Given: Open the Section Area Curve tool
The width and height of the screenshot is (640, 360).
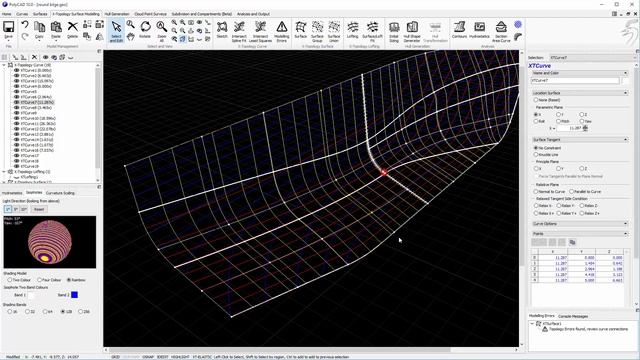Looking at the screenshot, I should [x=501, y=27].
